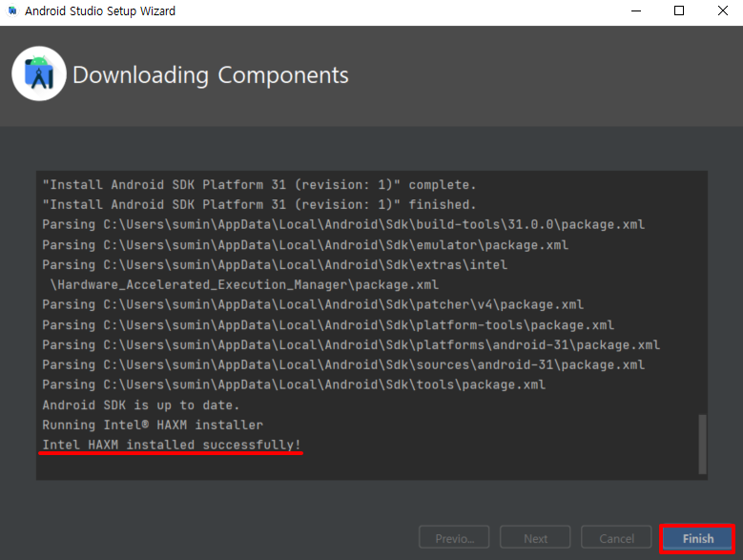Click 'Intel HAXM installed successfully!' line
This screenshot has height=560, width=743.
(172, 445)
